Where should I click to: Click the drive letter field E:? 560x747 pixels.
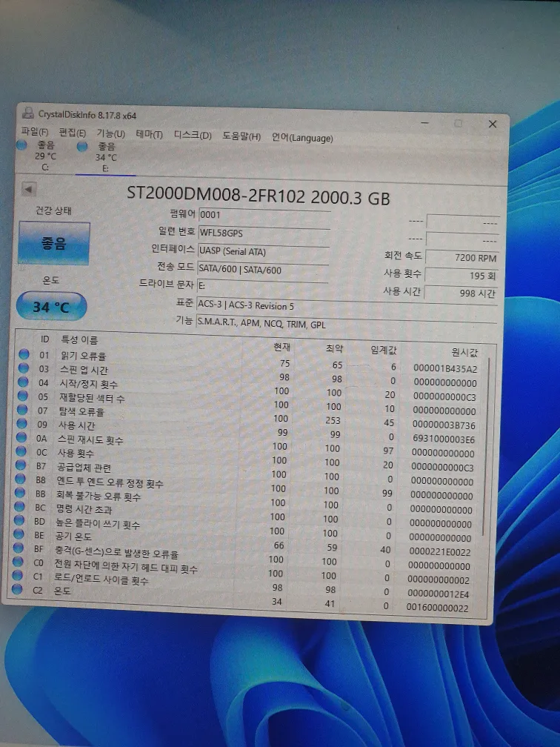pyautogui.click(x=262, y=286)
